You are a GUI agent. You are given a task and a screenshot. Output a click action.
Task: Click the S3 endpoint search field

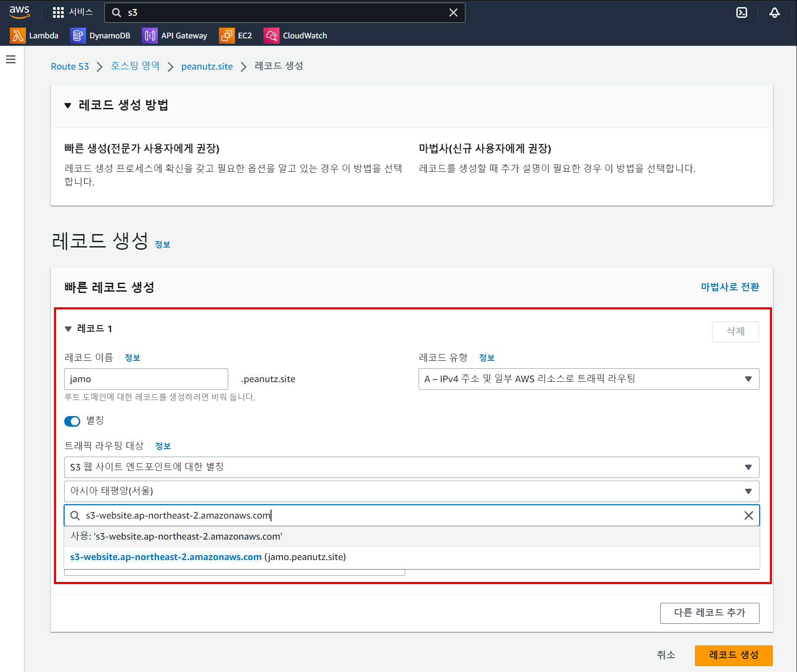point(412,515)
